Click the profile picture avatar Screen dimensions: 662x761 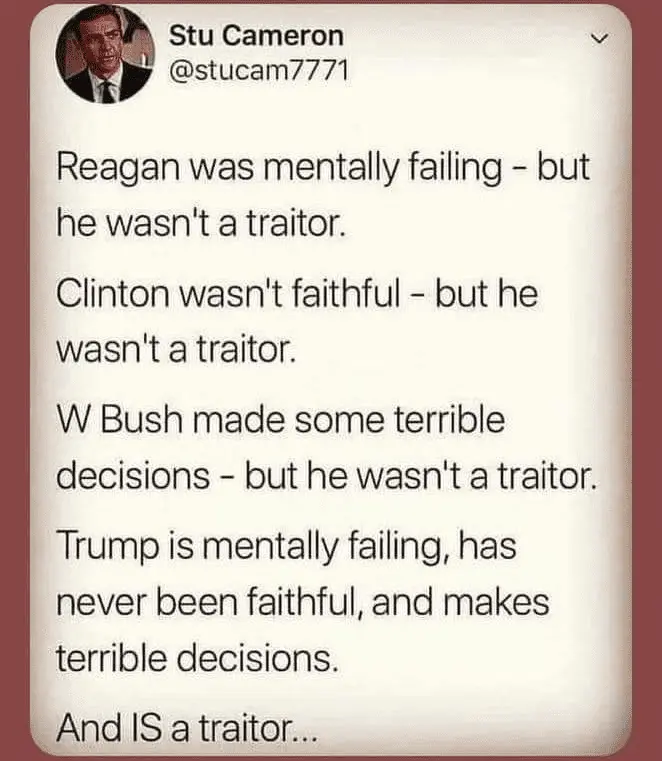click(x=105, y=60)
